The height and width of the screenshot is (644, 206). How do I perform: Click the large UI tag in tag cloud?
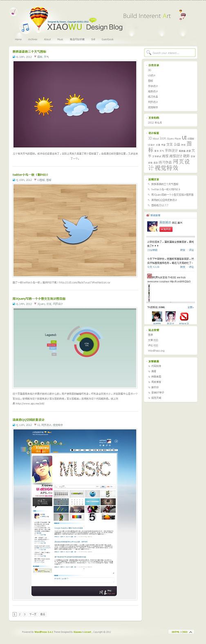184,138
